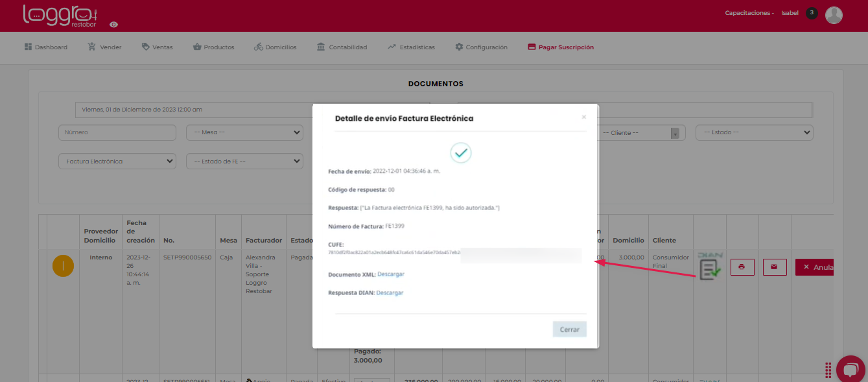Toggle the eye icon under Loggro logo
Image resolution: width=868 pixels, height=382 pixels.
tap(114, 25)
